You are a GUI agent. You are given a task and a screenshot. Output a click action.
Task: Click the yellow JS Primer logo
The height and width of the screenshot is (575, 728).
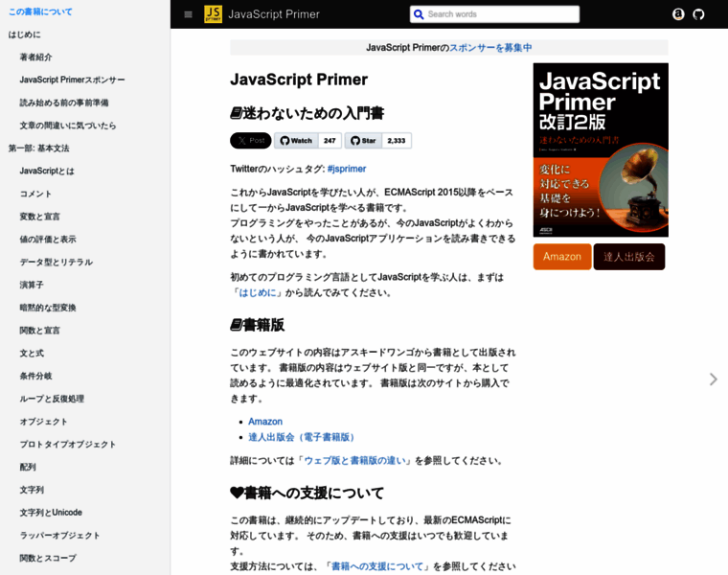pyautogui.click(x=213, y=14)
